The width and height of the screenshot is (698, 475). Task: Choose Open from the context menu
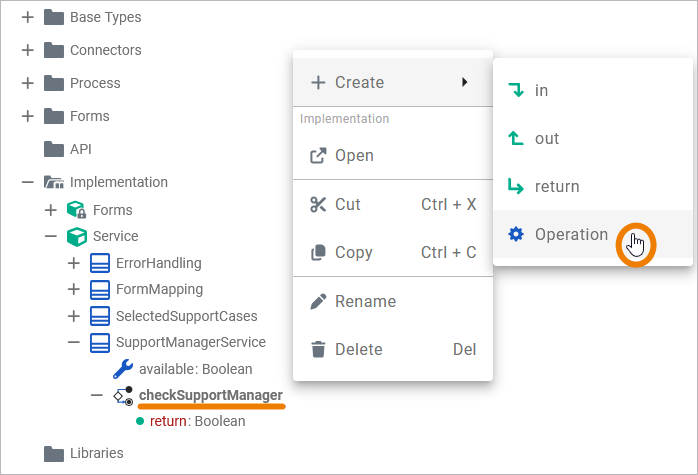click(355, 156)
